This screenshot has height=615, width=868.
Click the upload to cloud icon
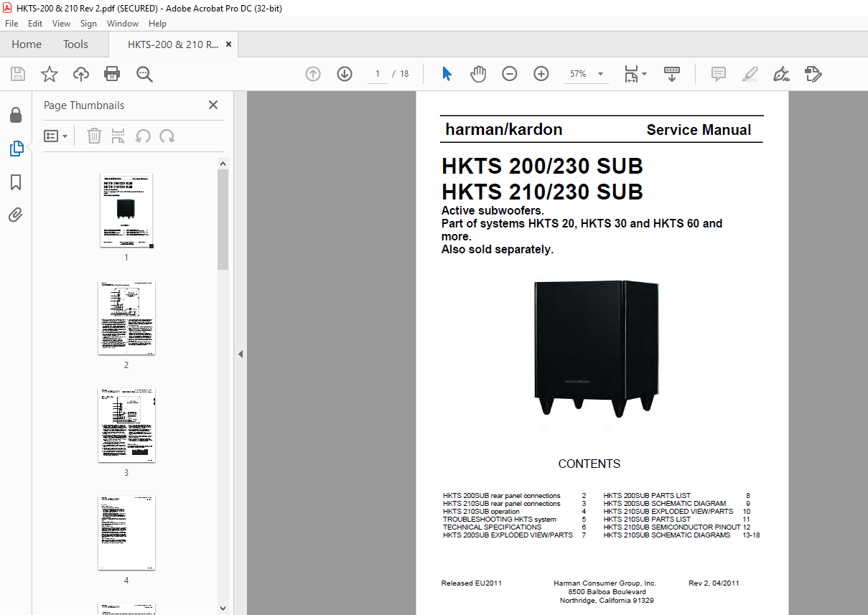click(x=81, y=74)
